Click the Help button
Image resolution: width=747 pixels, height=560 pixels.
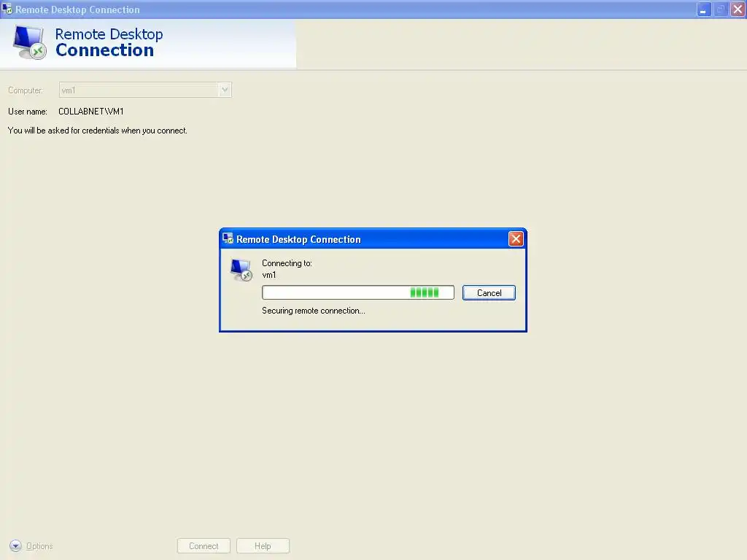(x=263, y=545)
